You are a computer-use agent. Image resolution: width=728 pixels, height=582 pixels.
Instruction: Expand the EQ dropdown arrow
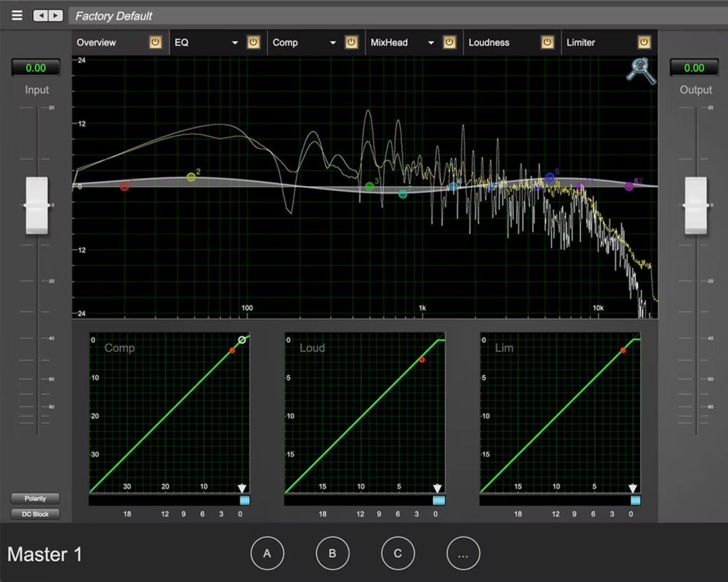coord(235,42)
